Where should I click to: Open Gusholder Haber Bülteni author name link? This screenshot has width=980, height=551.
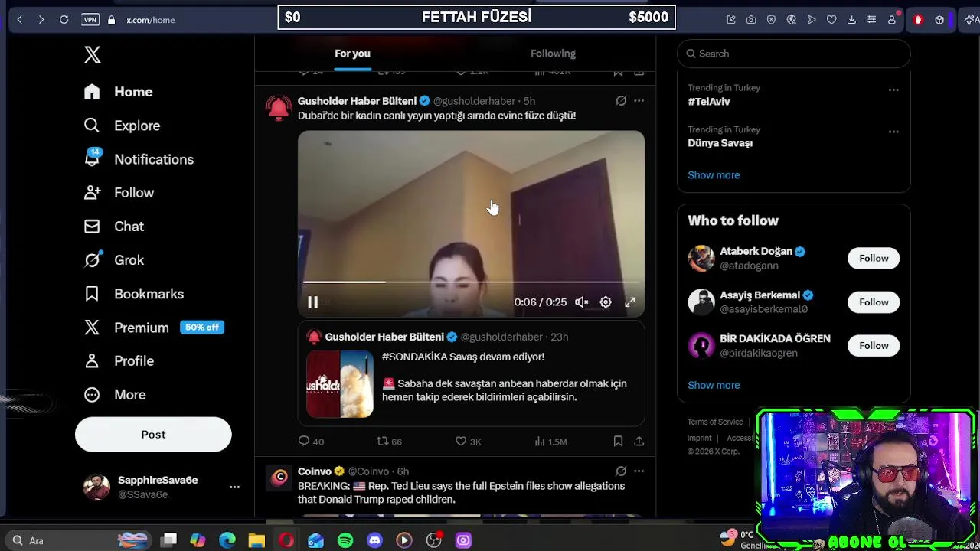tap(357, 101)
